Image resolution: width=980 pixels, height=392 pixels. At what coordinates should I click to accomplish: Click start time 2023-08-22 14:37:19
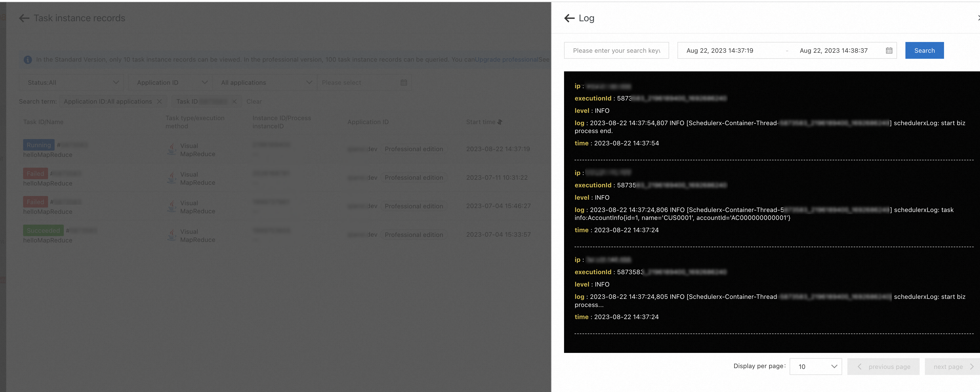coord(498,149)
